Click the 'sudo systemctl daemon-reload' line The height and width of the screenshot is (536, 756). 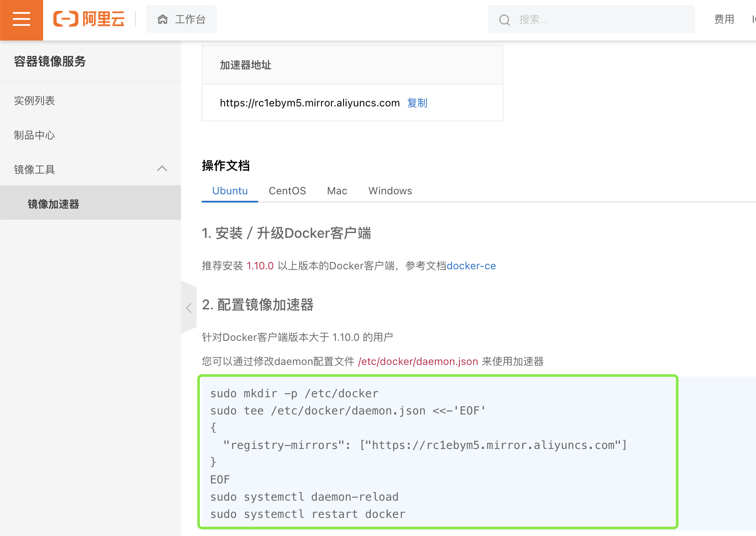coord(304,497)
